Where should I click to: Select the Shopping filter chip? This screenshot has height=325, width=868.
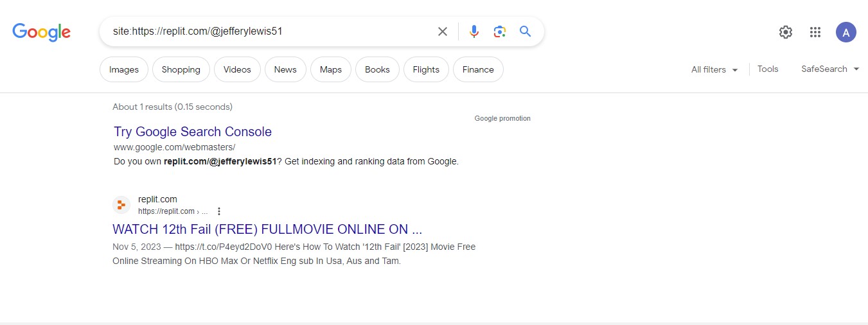tap(181, 69)
